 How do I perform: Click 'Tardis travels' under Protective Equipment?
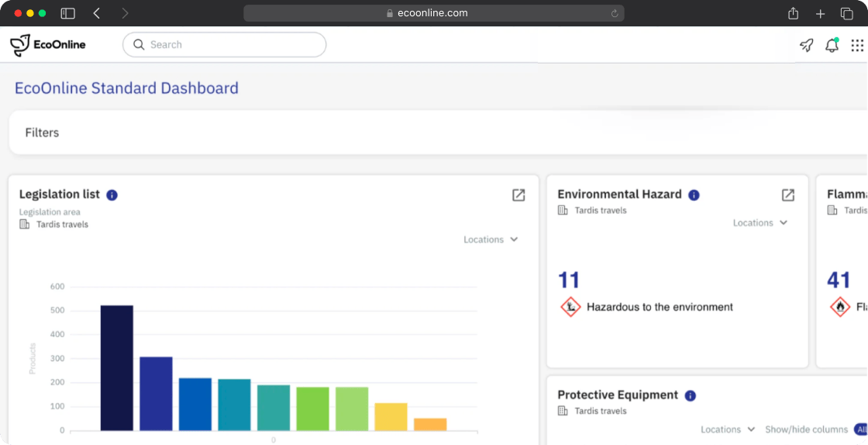601,411
